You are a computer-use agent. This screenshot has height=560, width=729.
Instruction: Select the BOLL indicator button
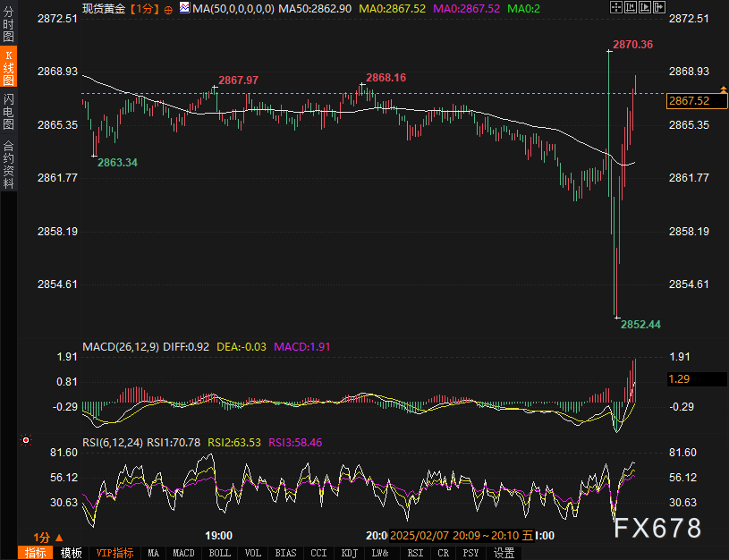tap(219, 553)
